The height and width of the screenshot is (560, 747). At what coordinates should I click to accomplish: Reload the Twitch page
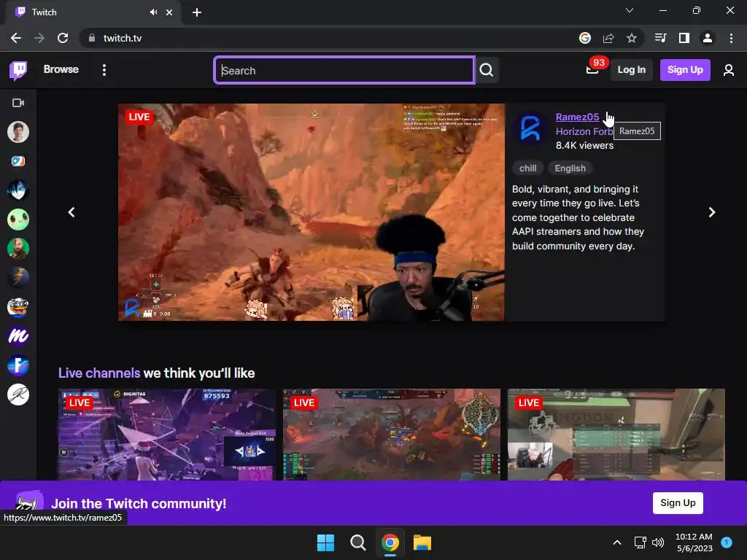63,38
